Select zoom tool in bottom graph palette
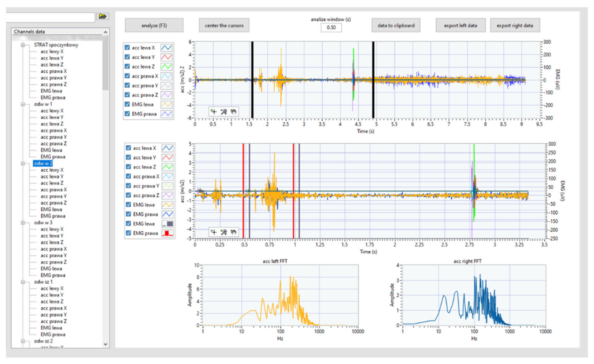This screenshot has width=594, height=364. pyautogui.click(x=224, y=232)
